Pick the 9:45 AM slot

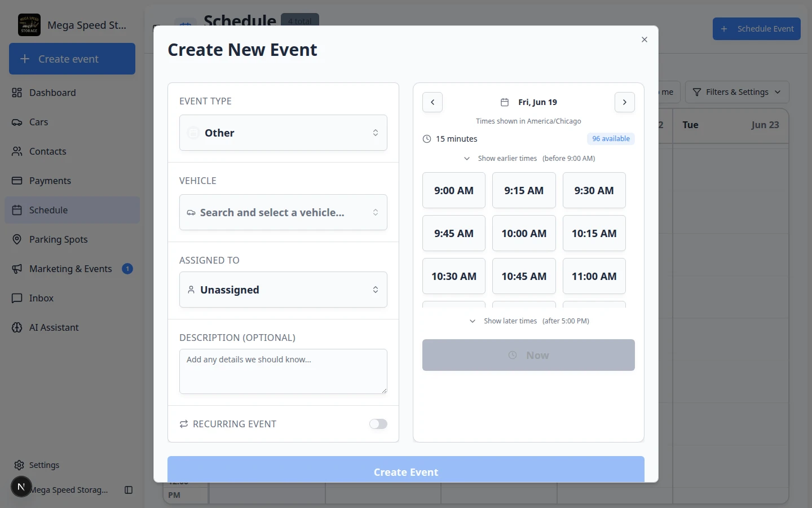[x=454, y=233]
